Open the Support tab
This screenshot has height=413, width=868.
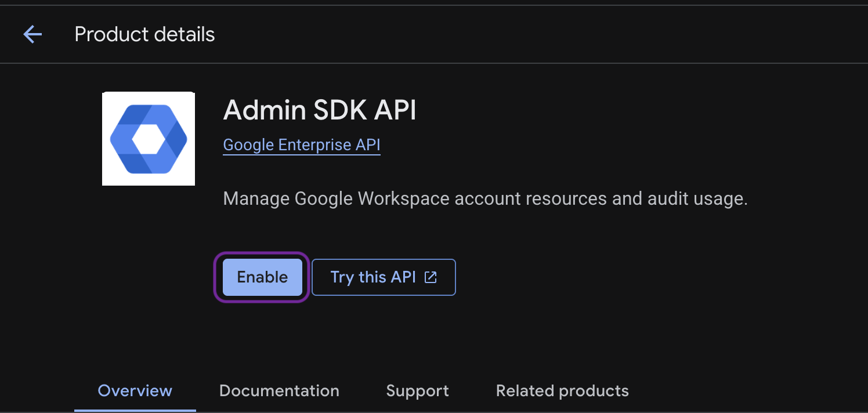click(x=418, y=391)
